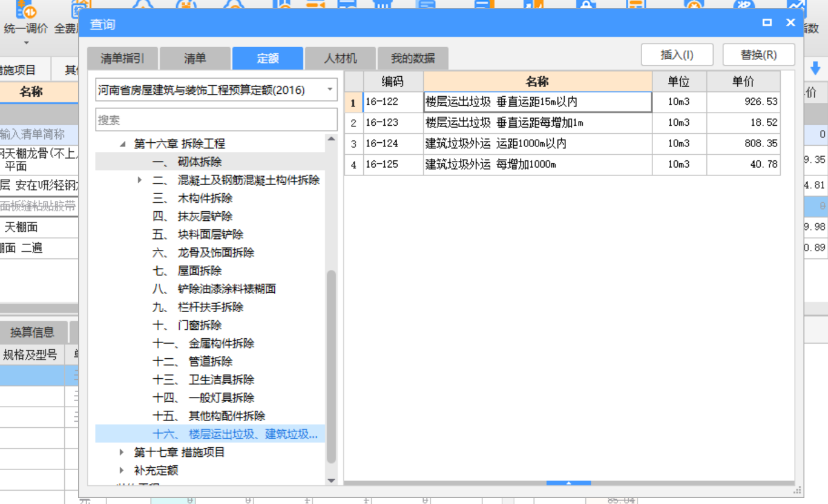828x504 pixels.
Task: Click the 编码 column header
Action: [x=393, y=82]
